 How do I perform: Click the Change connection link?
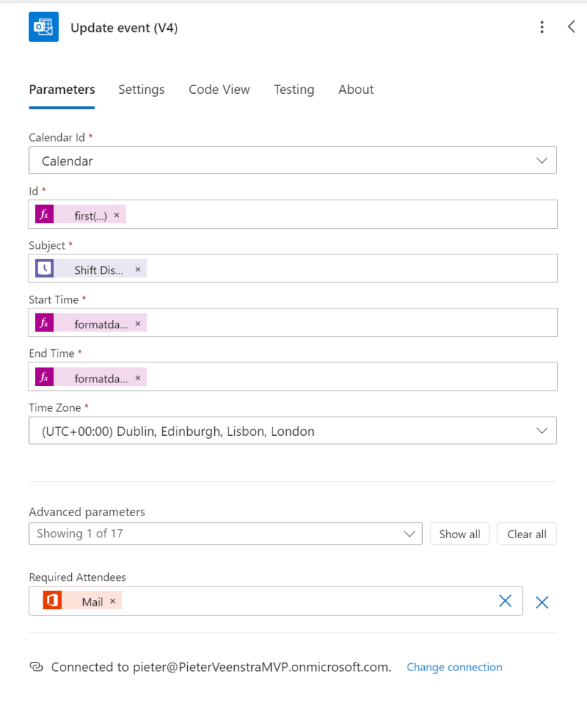454,668
